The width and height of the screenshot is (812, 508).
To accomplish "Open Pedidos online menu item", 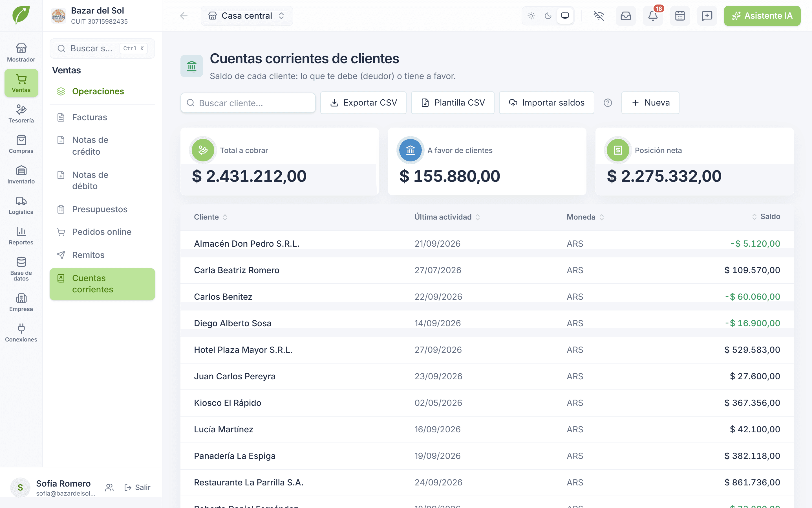I will (102, 232).
